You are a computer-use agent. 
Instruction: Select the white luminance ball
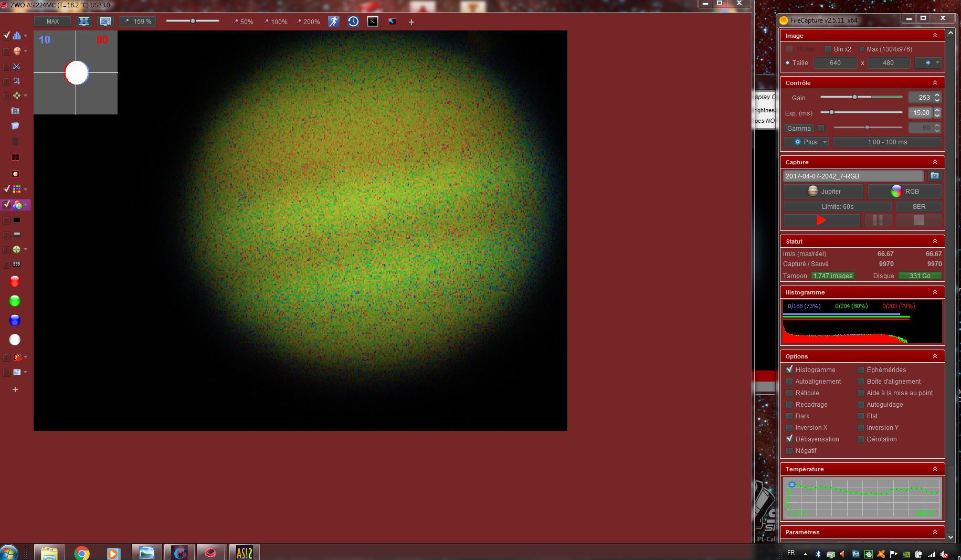tap(15, 340)
